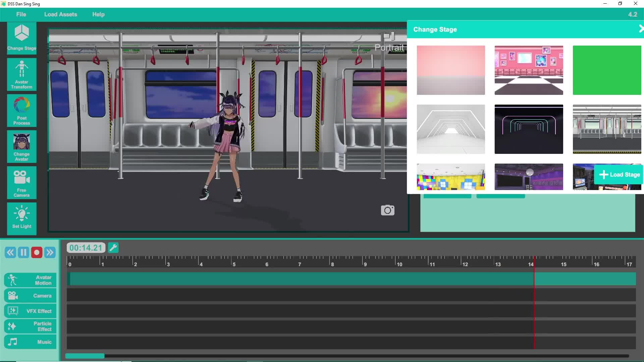Open Post Process settings
644x362 pixels.
pos(22,111)
